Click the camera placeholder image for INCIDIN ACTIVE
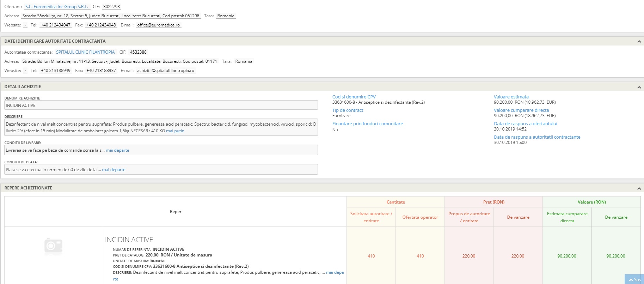 click(54, 246)
